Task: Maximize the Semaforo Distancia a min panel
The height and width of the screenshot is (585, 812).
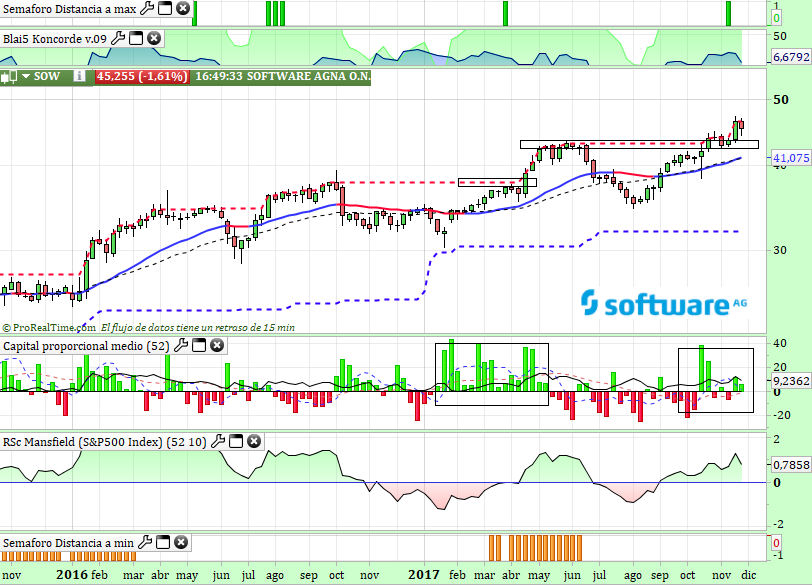Action: click(163, 542)
